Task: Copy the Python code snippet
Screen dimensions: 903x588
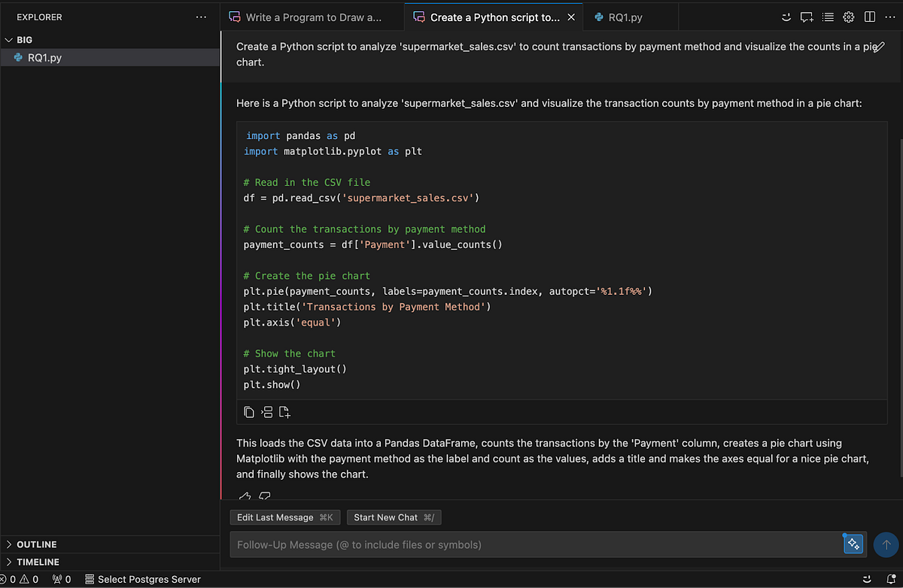Action: (x=248, y=411)
